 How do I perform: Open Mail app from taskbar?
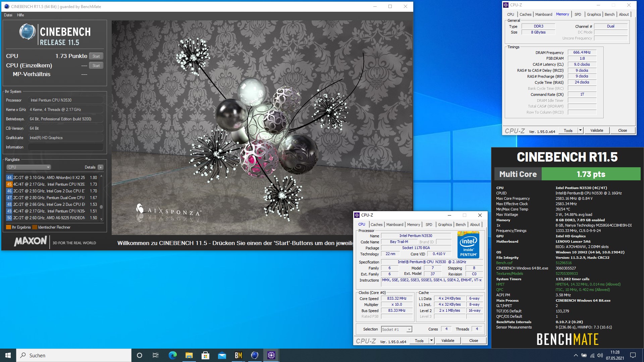(222, 355)
